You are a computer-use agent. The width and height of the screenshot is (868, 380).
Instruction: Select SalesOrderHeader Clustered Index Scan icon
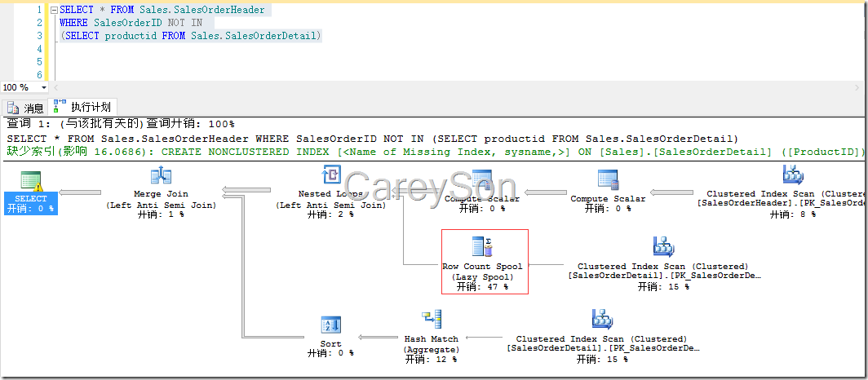[793, 175]
